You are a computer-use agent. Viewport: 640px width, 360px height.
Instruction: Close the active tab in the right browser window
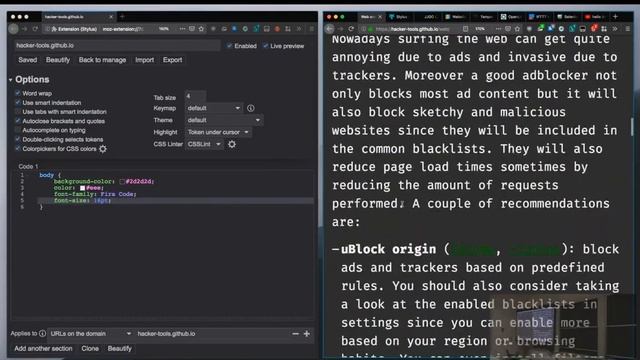pyautogui.click(x=380, y=17)
